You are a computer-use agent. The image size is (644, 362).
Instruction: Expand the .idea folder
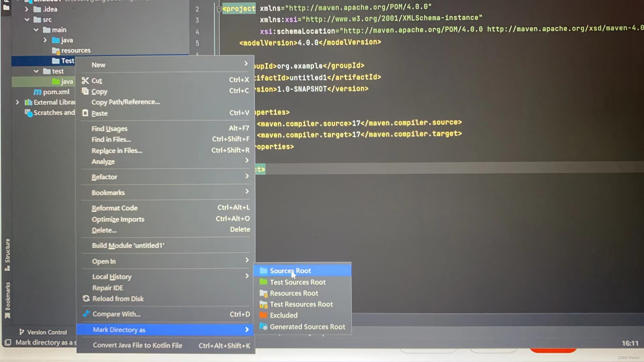[26, 9]
